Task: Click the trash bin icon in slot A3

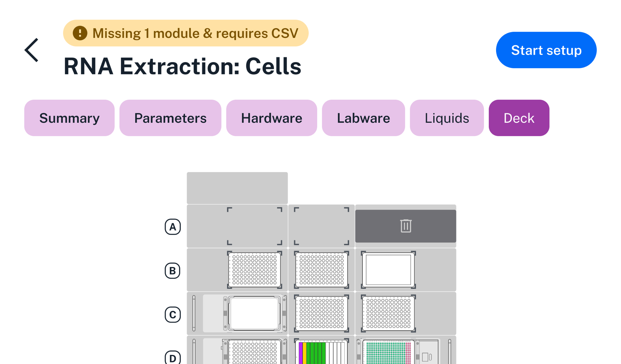Action: (x=405, y=226)
